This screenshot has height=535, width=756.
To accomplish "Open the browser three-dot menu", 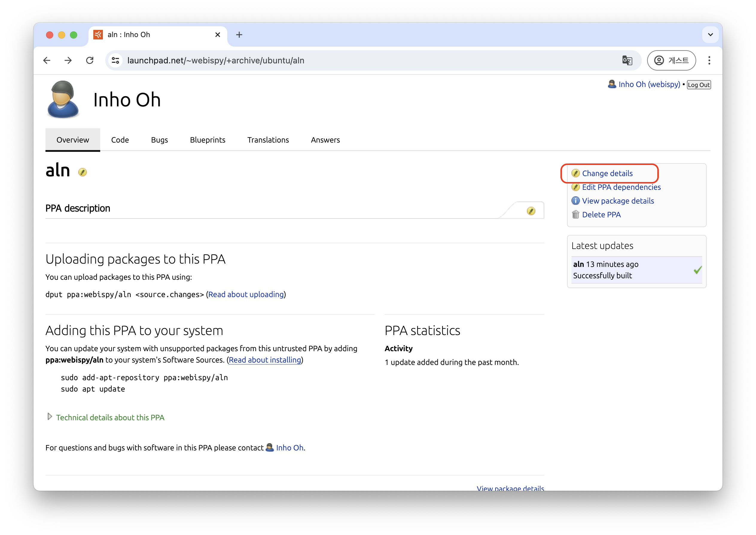I will click(709, 60).
